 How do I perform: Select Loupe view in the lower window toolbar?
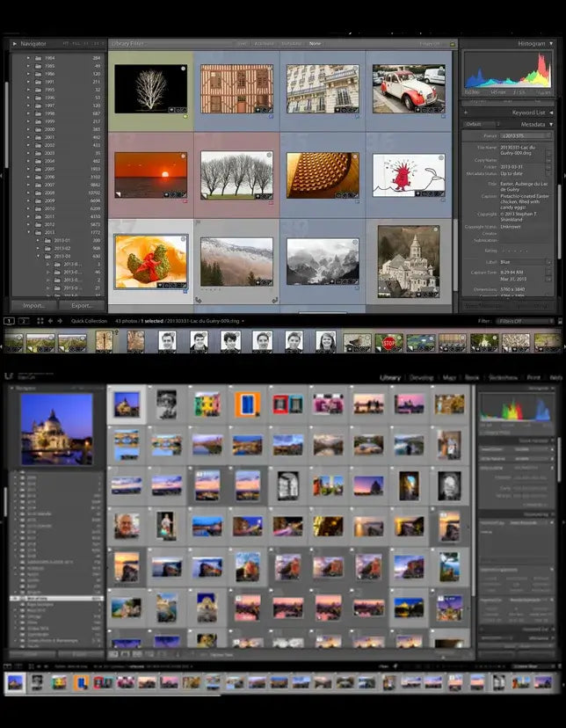[x=126, y=654]
